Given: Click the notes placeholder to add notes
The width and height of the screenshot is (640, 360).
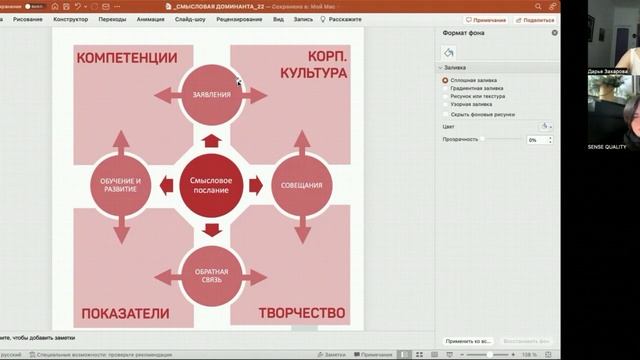Looking at the screenshot, I should (38, 338).
